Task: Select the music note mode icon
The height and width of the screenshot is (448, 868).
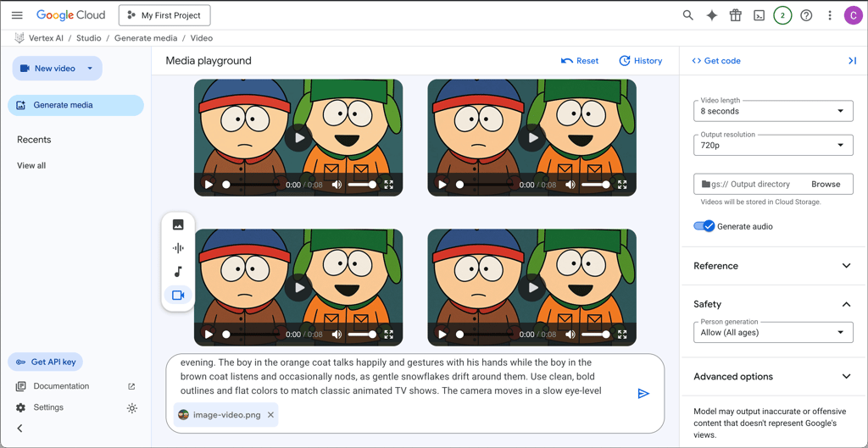Action: tap(178, 272)
